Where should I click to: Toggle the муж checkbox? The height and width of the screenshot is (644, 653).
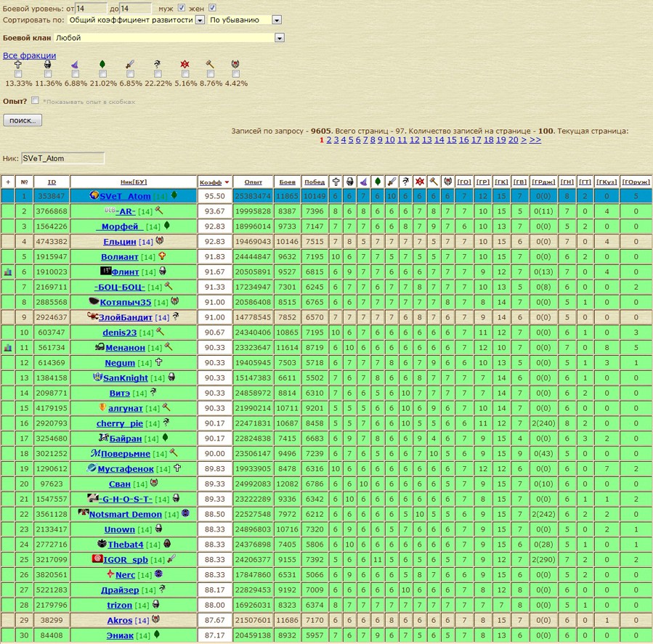(182, 7)
